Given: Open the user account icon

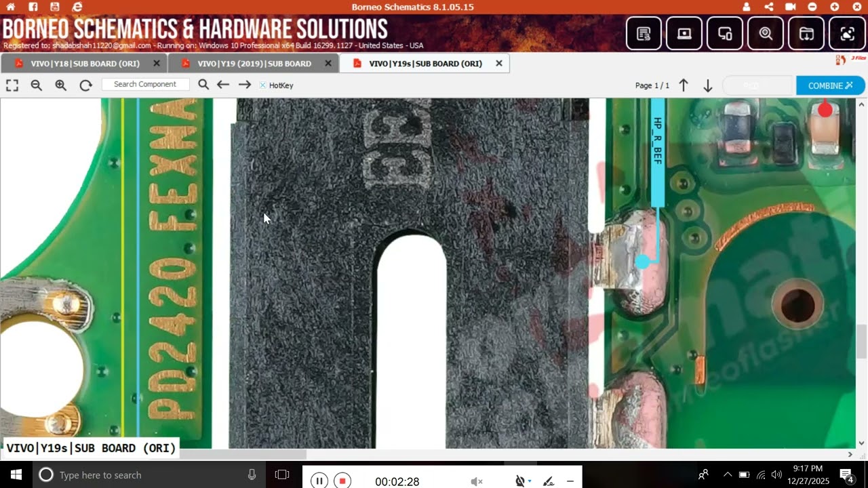Looking at the screenshot, I should tap(747, 7).
